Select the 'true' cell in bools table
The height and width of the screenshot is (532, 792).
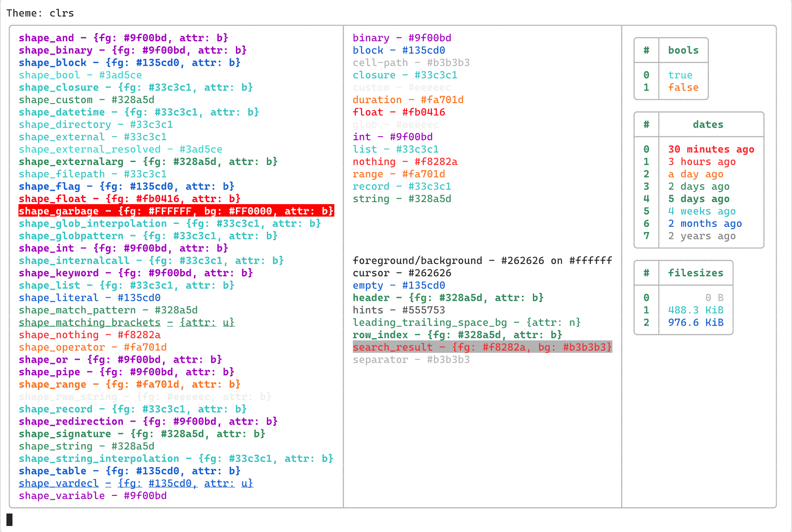(680, 75)
